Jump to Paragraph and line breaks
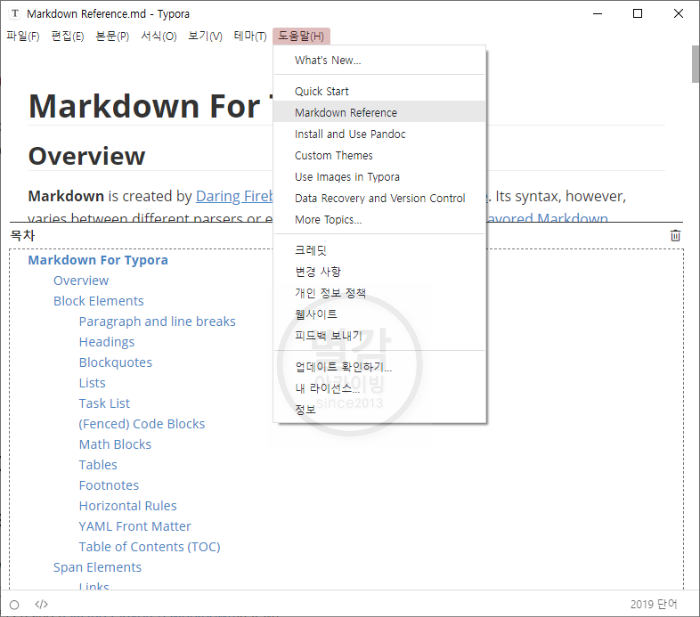The image size is (700, 617). click(157, 321)
